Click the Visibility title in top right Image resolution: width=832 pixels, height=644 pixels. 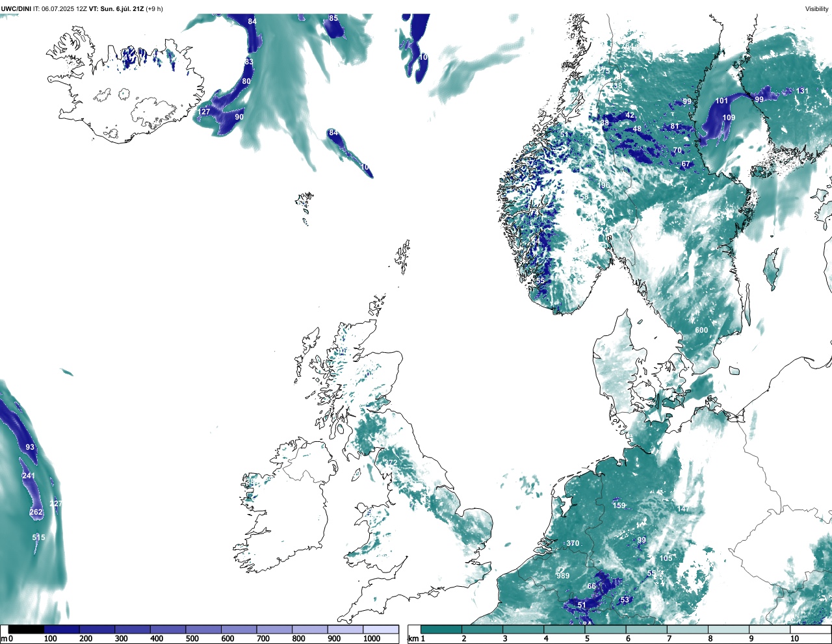click(x=817, y=8)
